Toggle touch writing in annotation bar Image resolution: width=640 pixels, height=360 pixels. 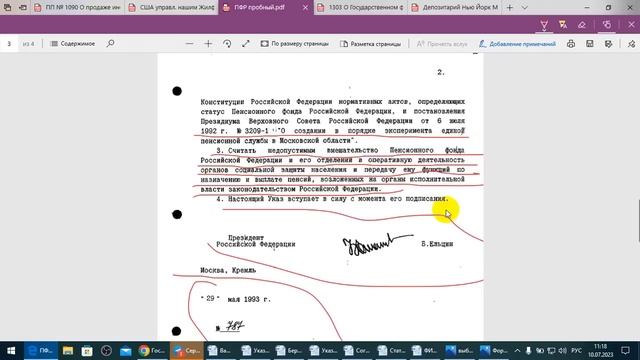pyautogui.click(x=607, y=24)
